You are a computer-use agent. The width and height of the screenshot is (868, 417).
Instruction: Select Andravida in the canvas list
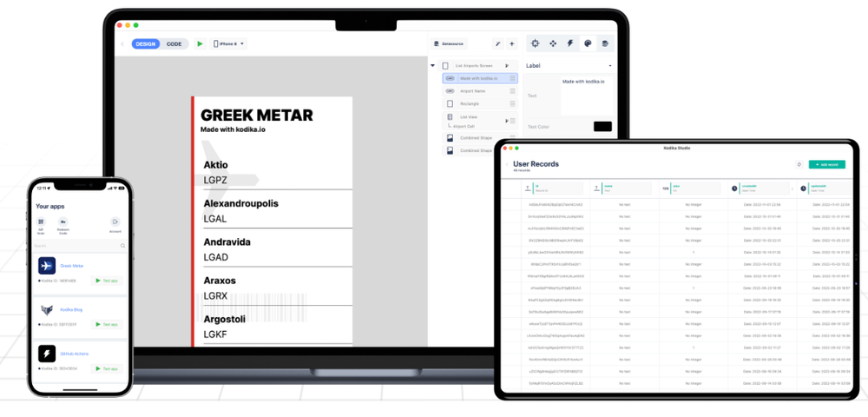point(277,249)
